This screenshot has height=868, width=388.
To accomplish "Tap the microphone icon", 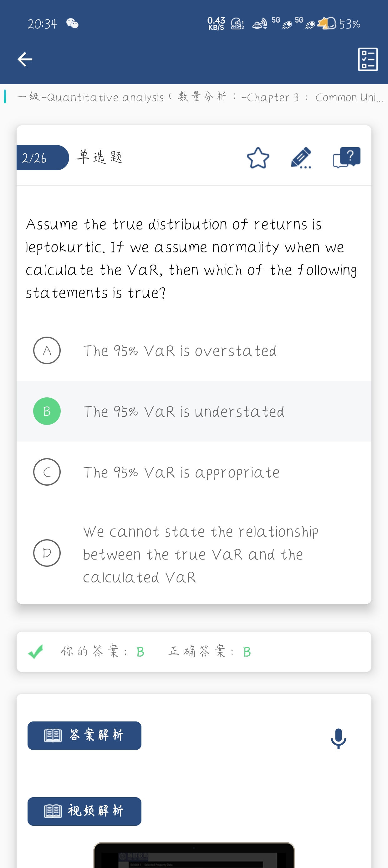I will (x=339, y=739).
